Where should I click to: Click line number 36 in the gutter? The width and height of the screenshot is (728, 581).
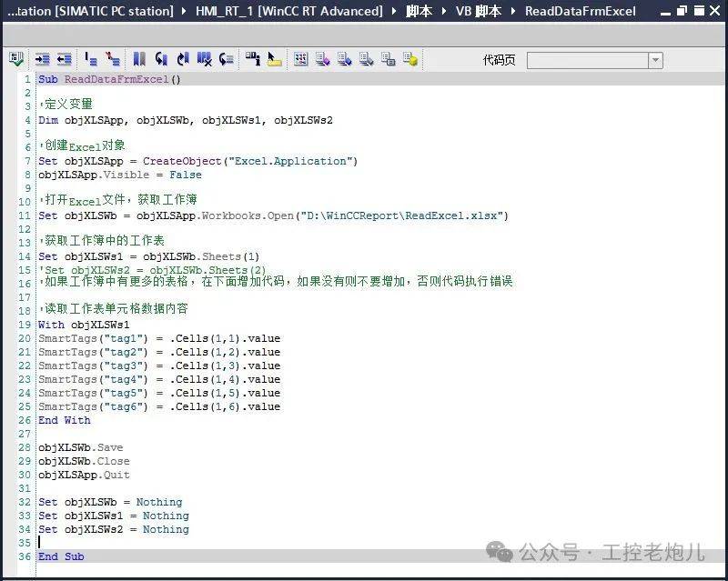point(25,556)
